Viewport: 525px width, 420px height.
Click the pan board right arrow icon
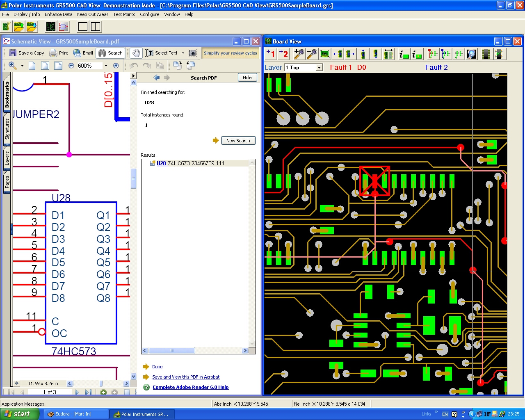tap(350, 54)
